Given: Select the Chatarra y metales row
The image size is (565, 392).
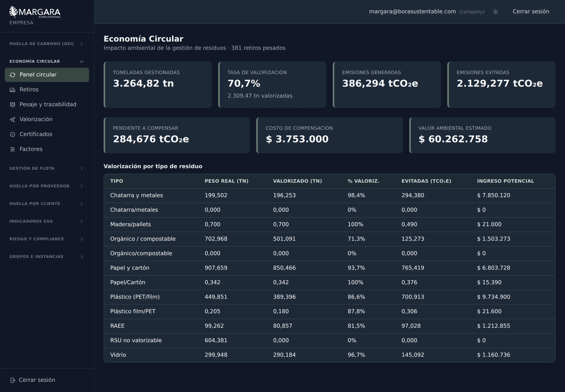Looking at the screenshot, I should click(x=329, y=196).
